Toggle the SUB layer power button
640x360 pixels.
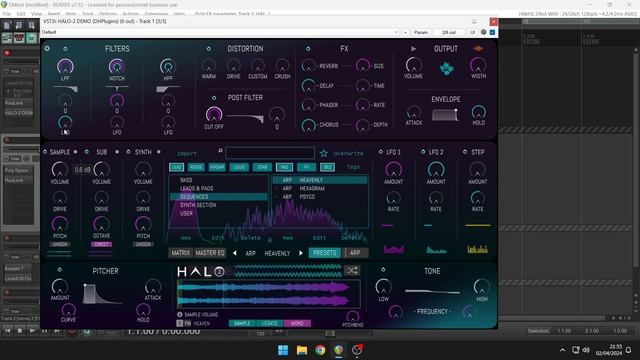tap(87, 152)
